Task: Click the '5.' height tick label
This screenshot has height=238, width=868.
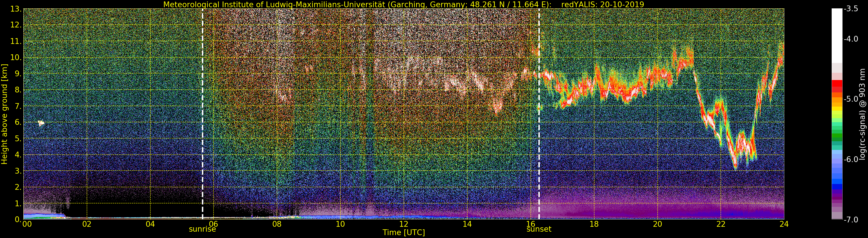Action: (x=18, y=138)
